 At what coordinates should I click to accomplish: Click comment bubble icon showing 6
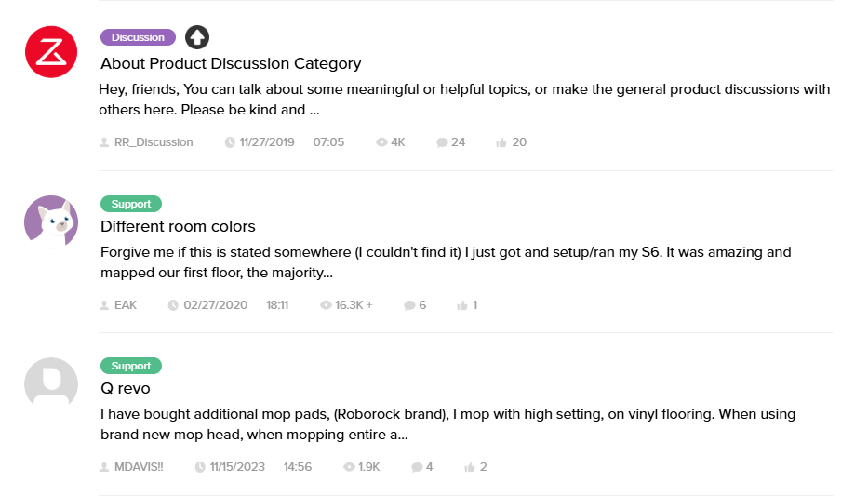click(x=409, y=305)
